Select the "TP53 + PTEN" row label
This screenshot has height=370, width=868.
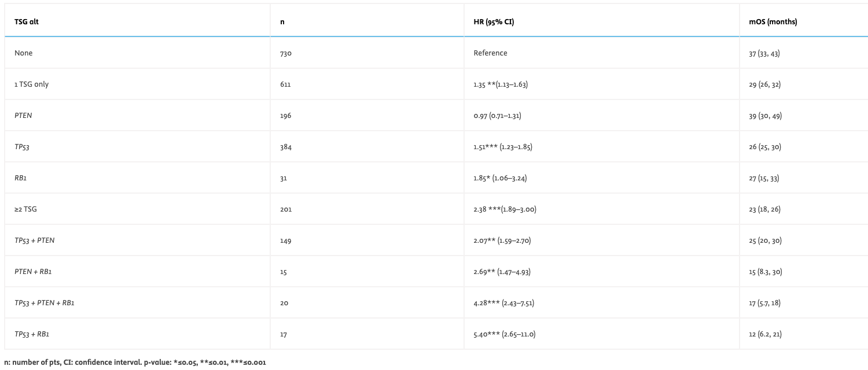tap(35, 240)
